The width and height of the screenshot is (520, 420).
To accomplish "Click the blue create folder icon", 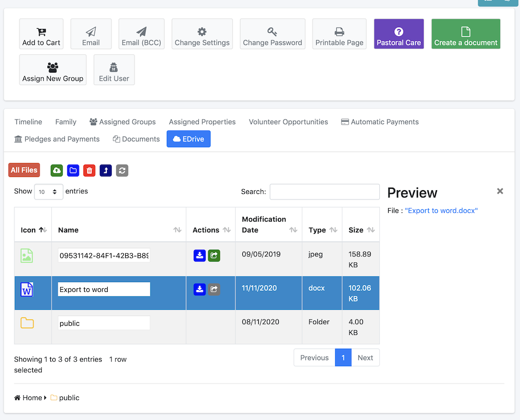I will click(73, 171).
